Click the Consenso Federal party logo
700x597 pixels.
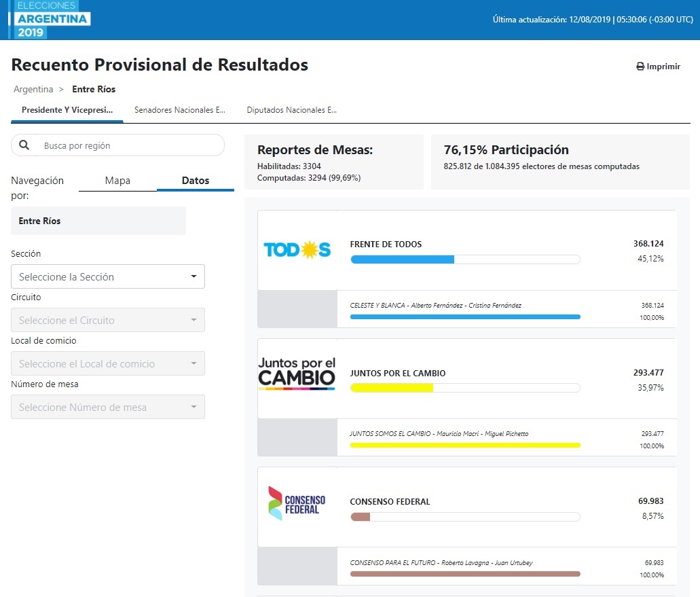click(x=297, y=503)
